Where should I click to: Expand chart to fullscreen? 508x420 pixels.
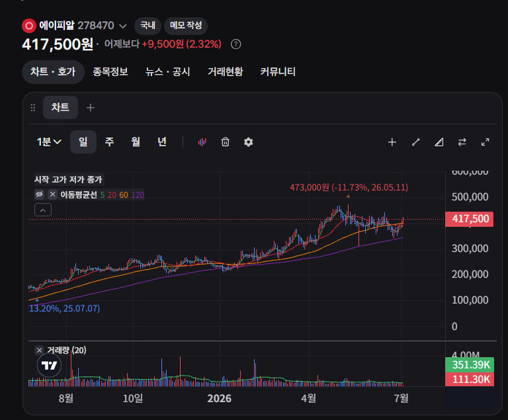point(485,142)
